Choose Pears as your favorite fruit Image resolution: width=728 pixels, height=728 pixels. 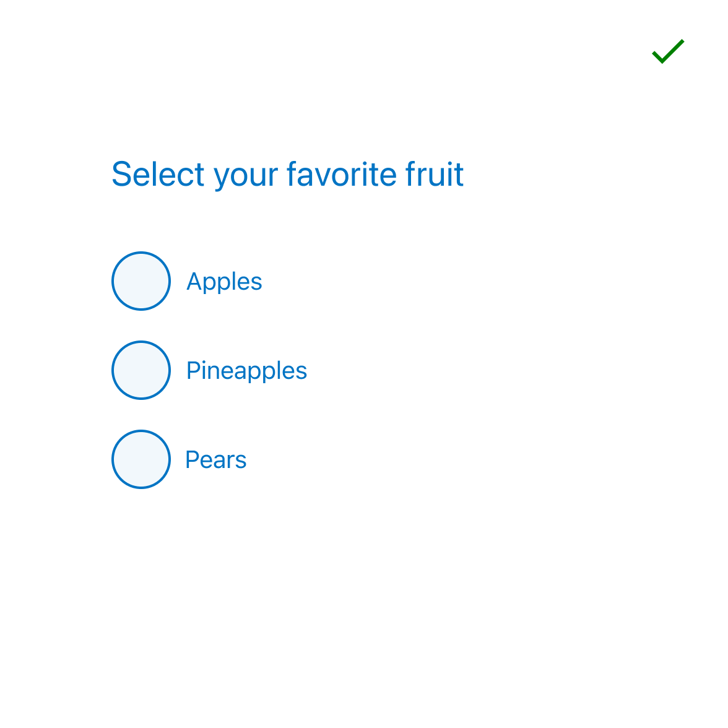(x=141, y=459)
